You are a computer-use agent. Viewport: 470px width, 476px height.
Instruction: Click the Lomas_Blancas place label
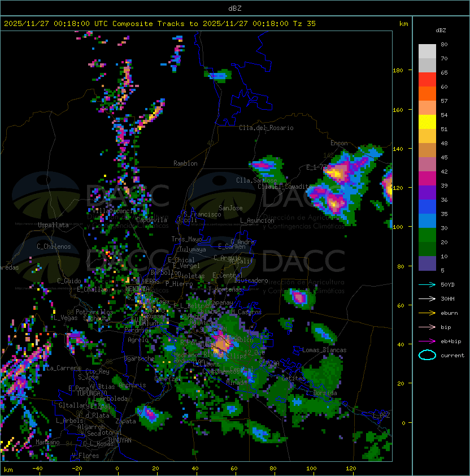point(324,350)
